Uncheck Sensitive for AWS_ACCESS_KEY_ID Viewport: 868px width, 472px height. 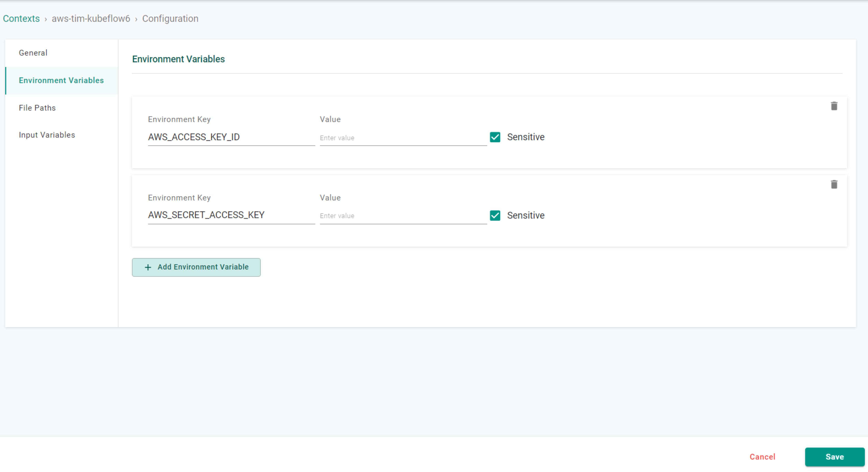pyautogui.click(x=495, y=137)
